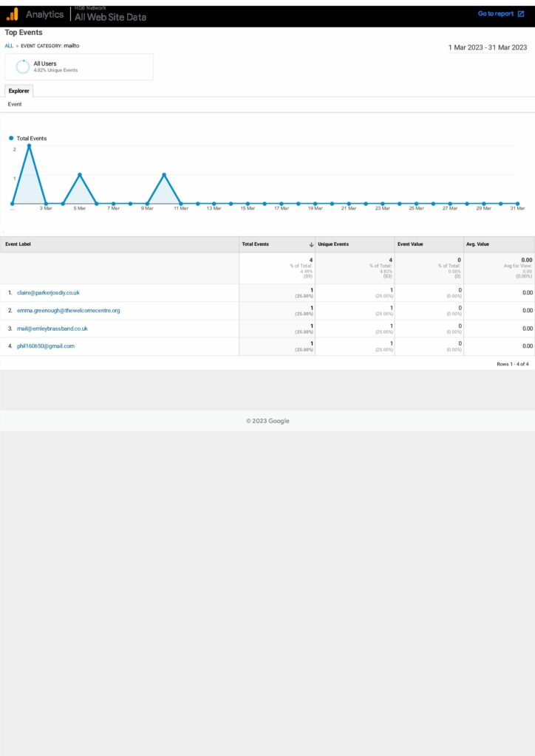Open the date range 1 Mar 2023 - 31 Mar 2023
The image size is (535, 756).
488,47
